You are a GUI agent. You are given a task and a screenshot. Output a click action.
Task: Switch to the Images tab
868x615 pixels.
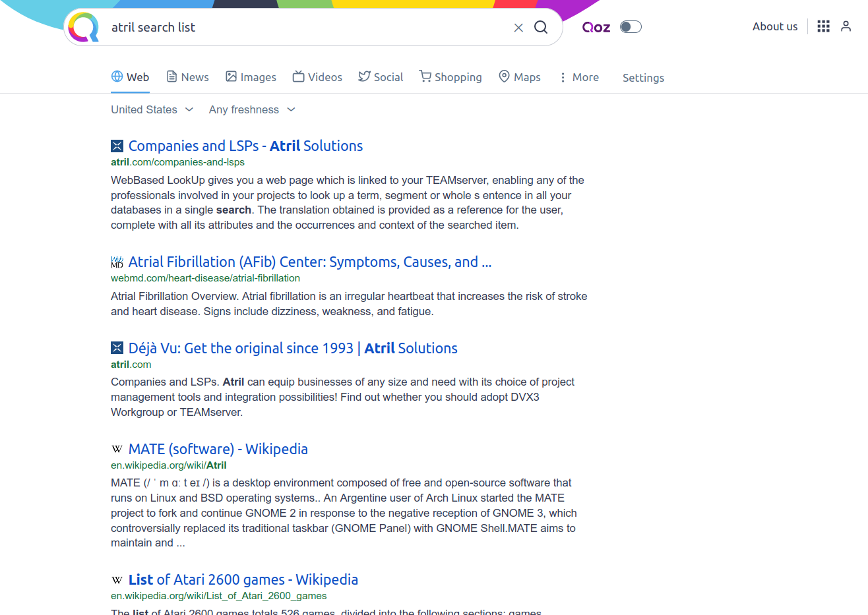coord(251,77)
